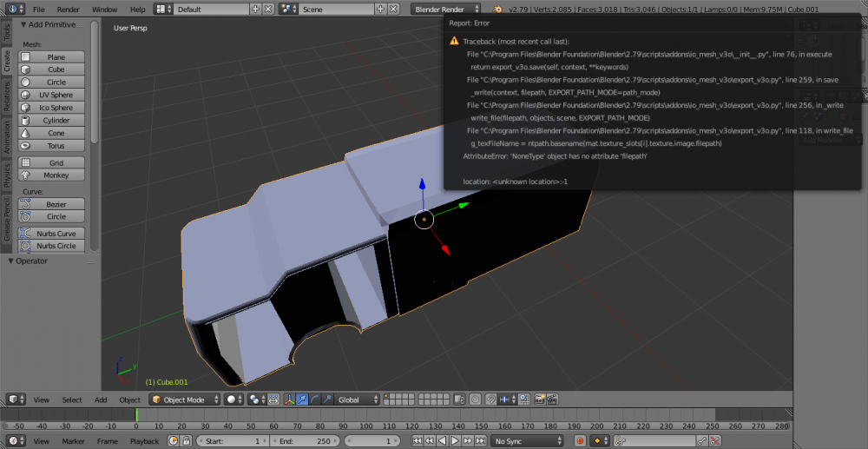This screenshot has height=449, width=868.
Task: Expand the No Sync playback dropdown
Action: click(x=526, y=441)
